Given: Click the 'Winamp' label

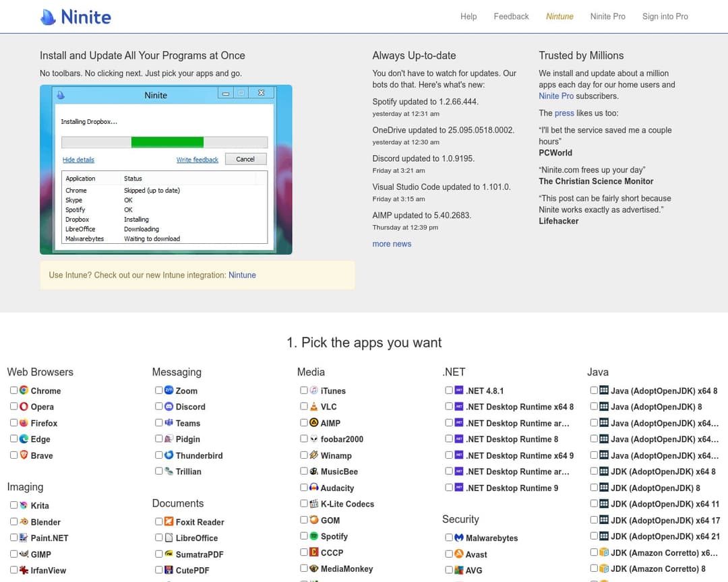Looking at the screenshot, I should coord(336,455).
